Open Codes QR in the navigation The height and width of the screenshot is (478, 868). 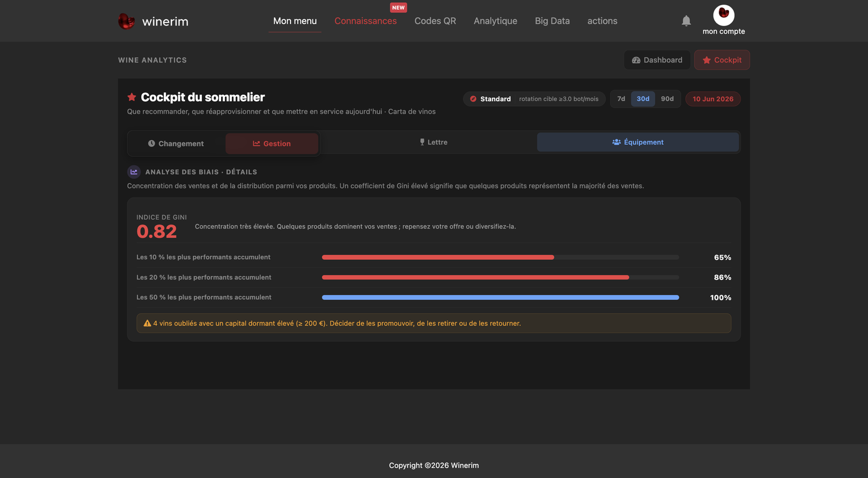435,21
